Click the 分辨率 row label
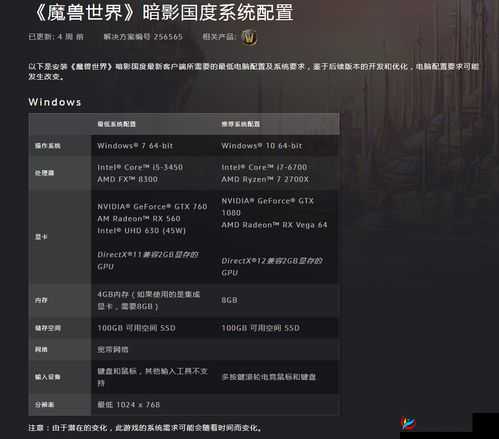The width and height of the screenshot is (499, 439). click(x=44, y=405)
